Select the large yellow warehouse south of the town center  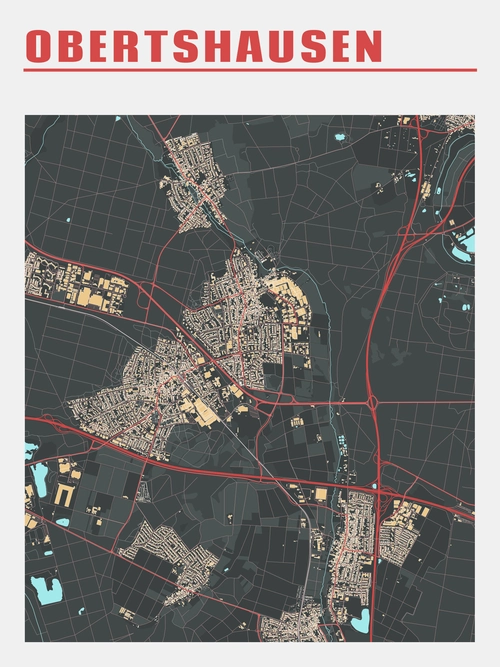click(204, 411)
